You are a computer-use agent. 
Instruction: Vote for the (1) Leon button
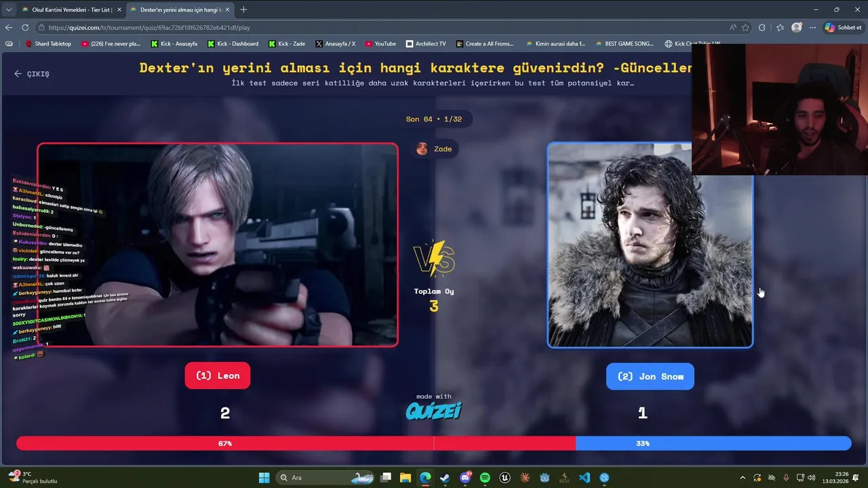click(x=218, y=375)
